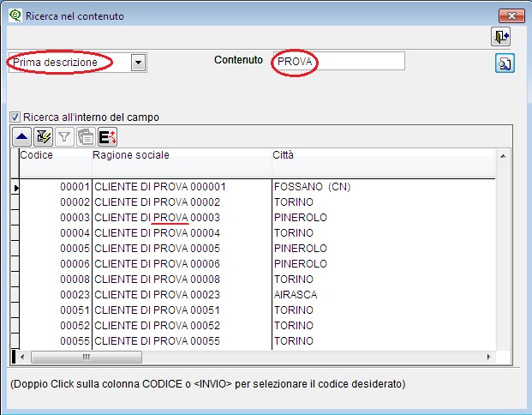Select code 00003 cell
Viewport: 532px width, 415px height.
click(x=56, y=218)
